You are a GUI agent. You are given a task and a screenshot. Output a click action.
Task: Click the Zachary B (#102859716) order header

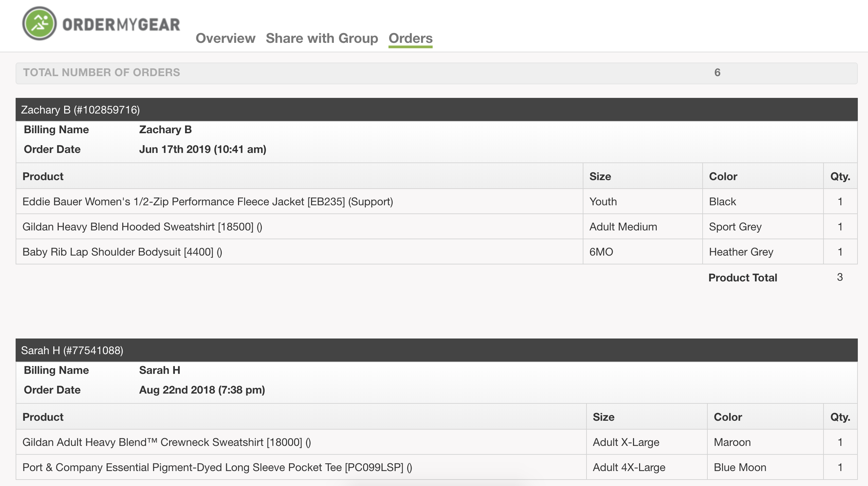tap(436, 109)
